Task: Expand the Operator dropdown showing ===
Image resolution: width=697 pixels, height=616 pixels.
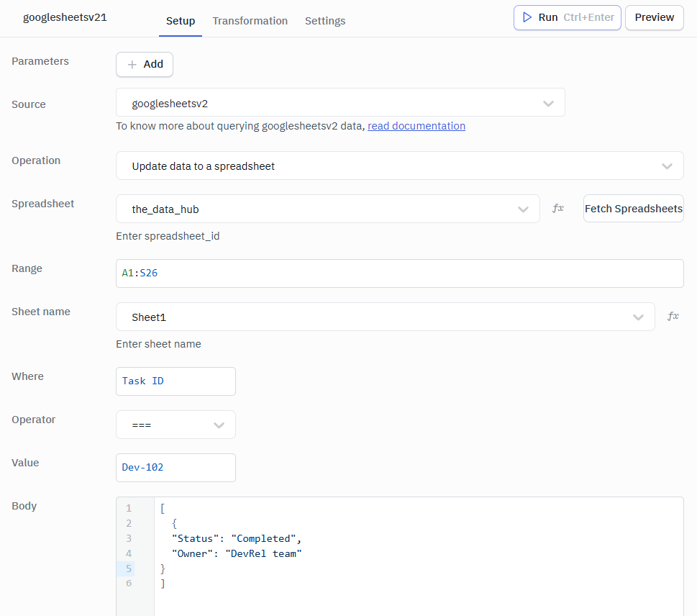Action: pos(176,425)
